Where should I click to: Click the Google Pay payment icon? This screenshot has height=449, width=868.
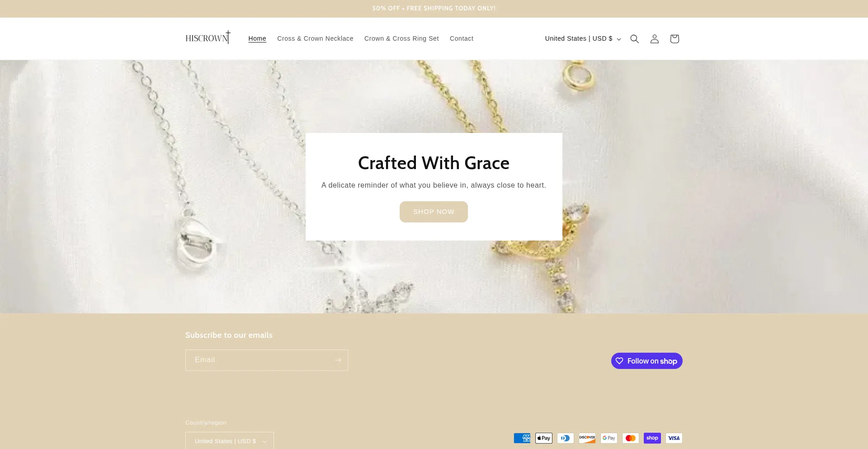[609, 438]
